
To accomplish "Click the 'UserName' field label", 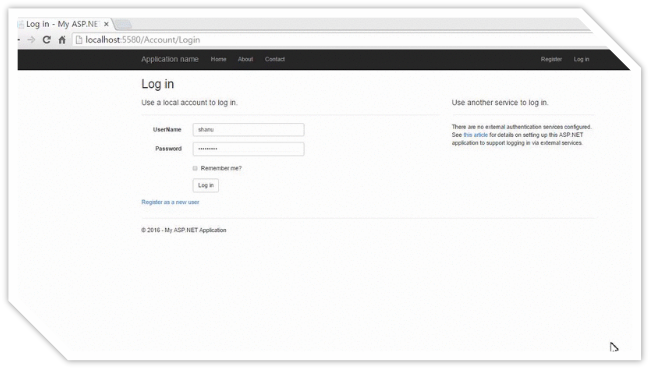I will click(x=167, y=130).
